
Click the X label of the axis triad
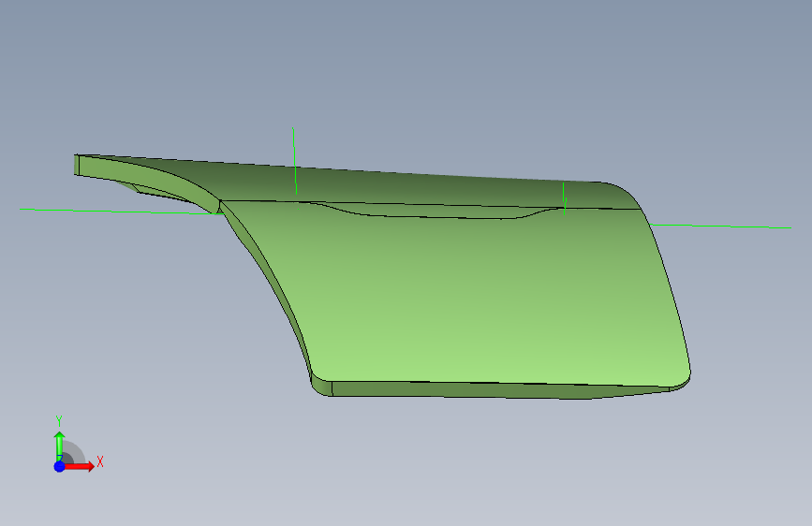point(100,461)
